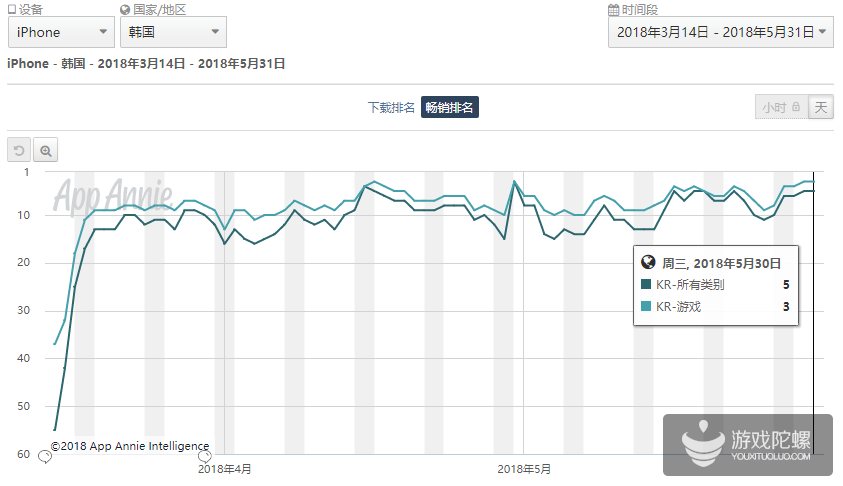Open the iPhone device dropdown
The width and height of the screenshot is (843, 486).
61,32
